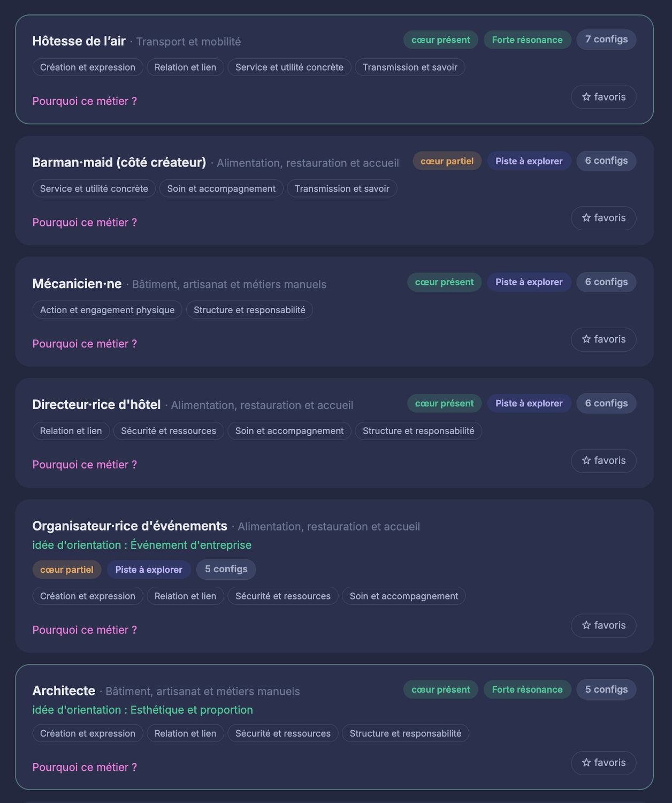The height and width of the screenshot is (803, 672).
Task: Open 'Pourquoi ce métier ?' on Mécanicien·ne
Action: [x=85, y=344]
